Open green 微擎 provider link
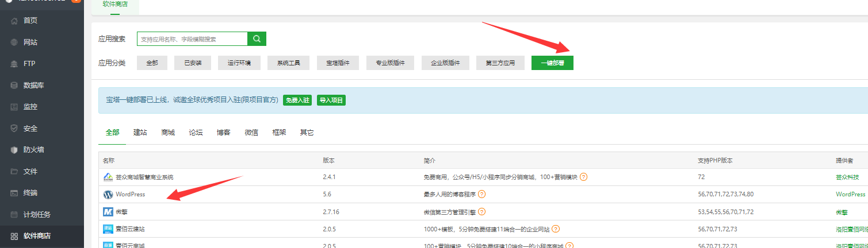Viewport: 868px width, 248px height. tap(842, 212)
